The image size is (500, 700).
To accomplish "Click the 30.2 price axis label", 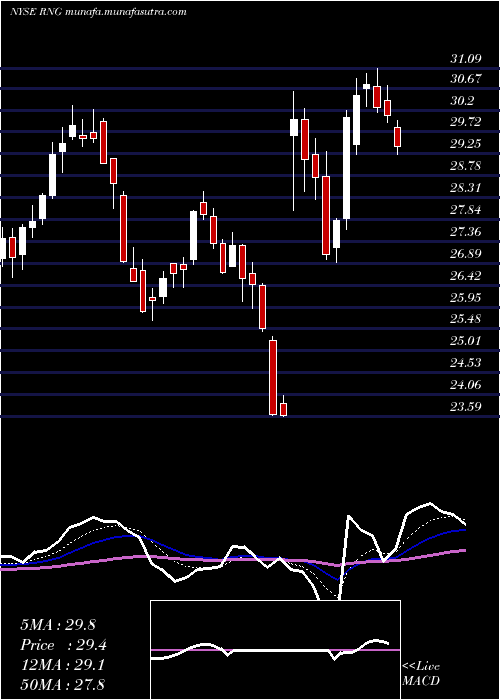I will point(462,101).
